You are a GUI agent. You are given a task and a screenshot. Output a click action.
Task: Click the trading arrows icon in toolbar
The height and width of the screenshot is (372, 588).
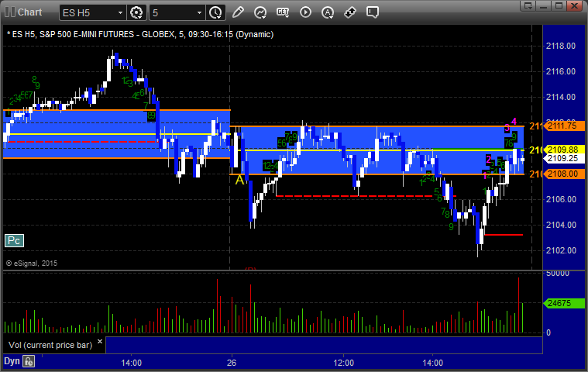point(350,12)
